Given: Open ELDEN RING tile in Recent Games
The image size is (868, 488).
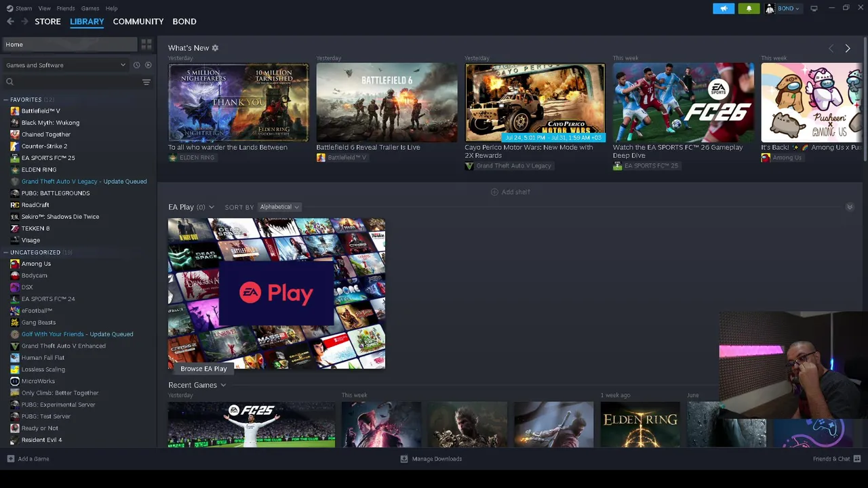Looking at the screenshot, I should (640, 424).
